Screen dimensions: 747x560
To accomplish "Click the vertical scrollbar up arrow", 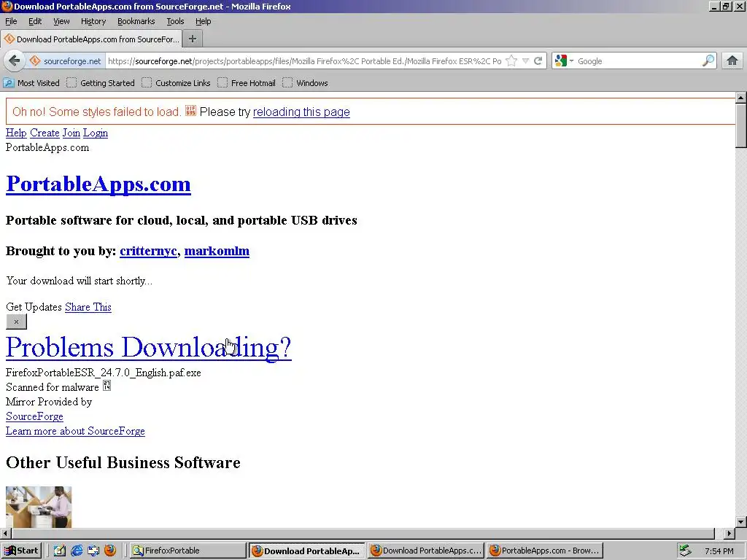I will coord(741,98).
